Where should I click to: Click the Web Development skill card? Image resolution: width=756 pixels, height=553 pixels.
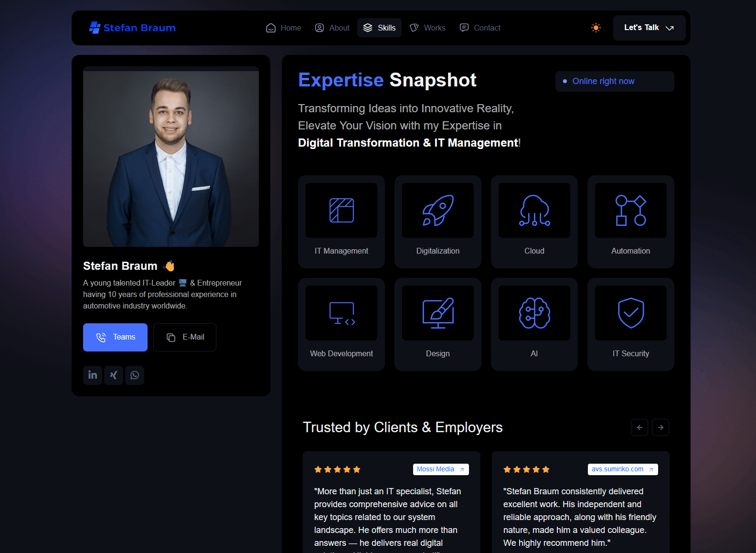pyautogui.click(x=341, y=324)
